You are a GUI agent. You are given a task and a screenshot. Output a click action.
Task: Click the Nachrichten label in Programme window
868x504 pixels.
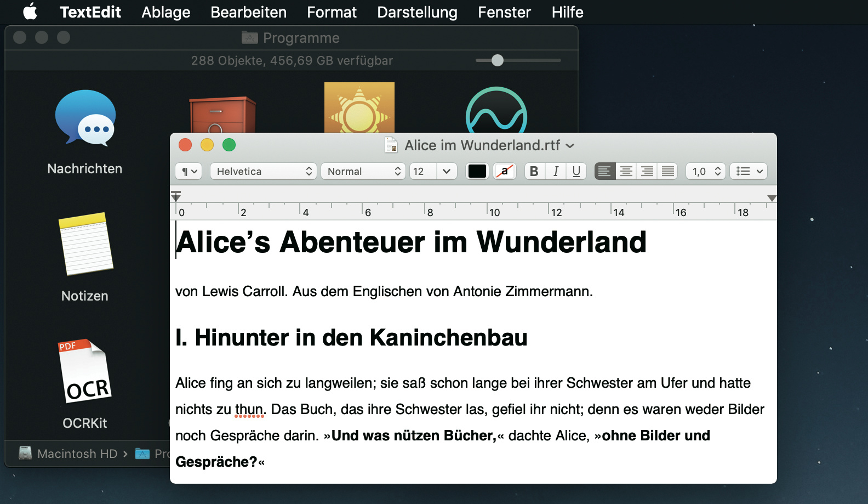point(85,168)
